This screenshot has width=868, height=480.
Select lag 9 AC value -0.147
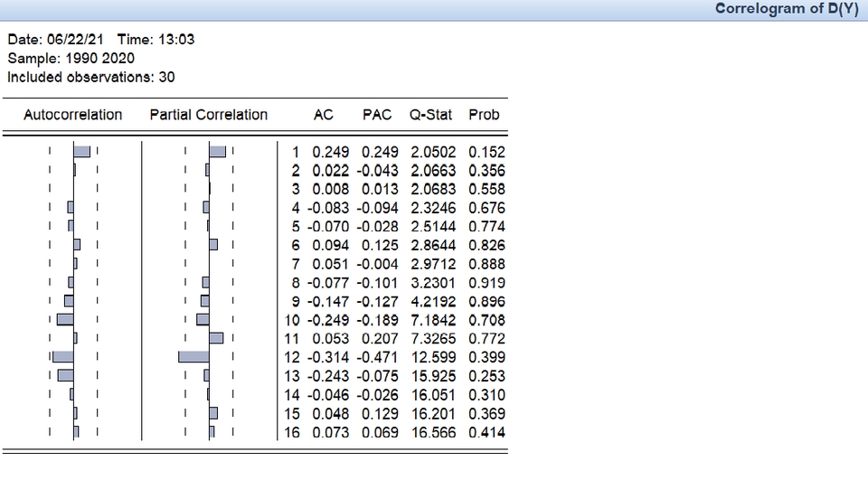[x=328, y=302]
